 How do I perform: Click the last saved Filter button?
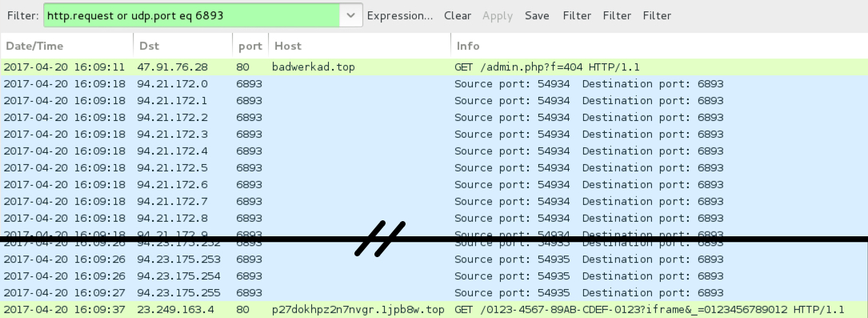657,15
